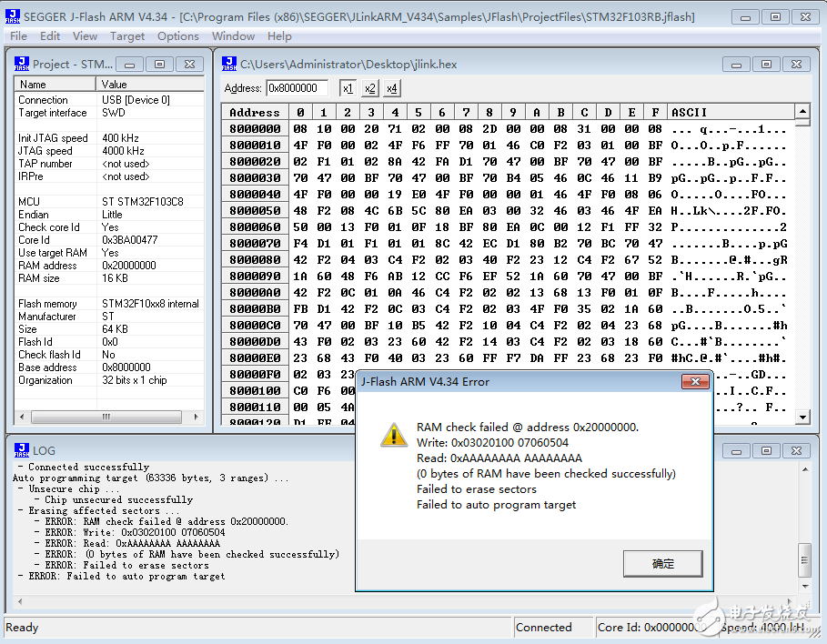Close the jlink.hex window

coord(796,65)
